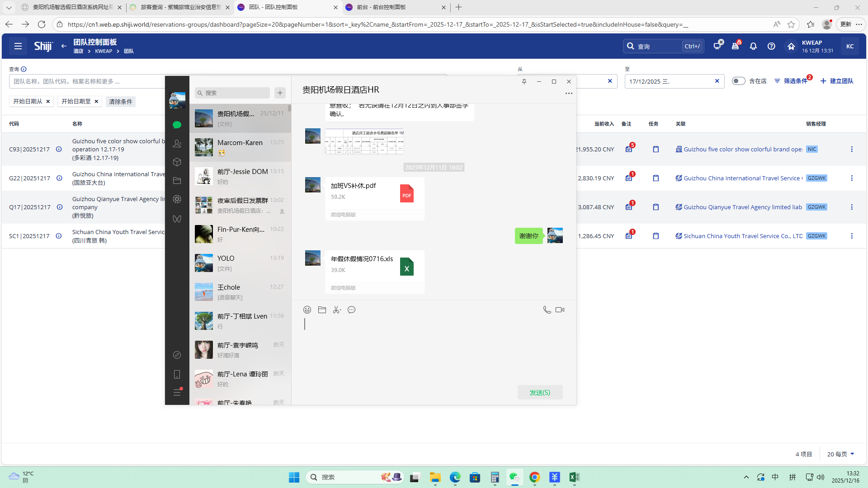This screenshot has height=488, width=868.
Task: Open notes icon for C93 group row
Action: 628,149
